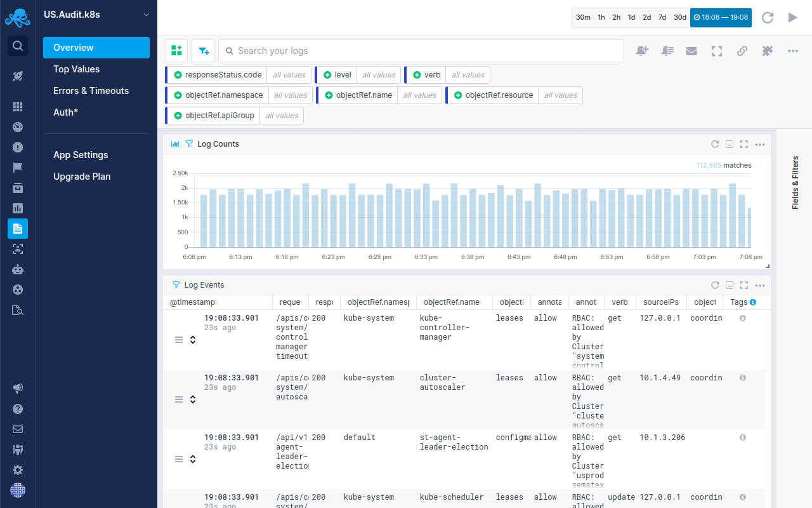
Task: Open objectRef.namespace filter all values dropdown
Action: coord(291,95)
